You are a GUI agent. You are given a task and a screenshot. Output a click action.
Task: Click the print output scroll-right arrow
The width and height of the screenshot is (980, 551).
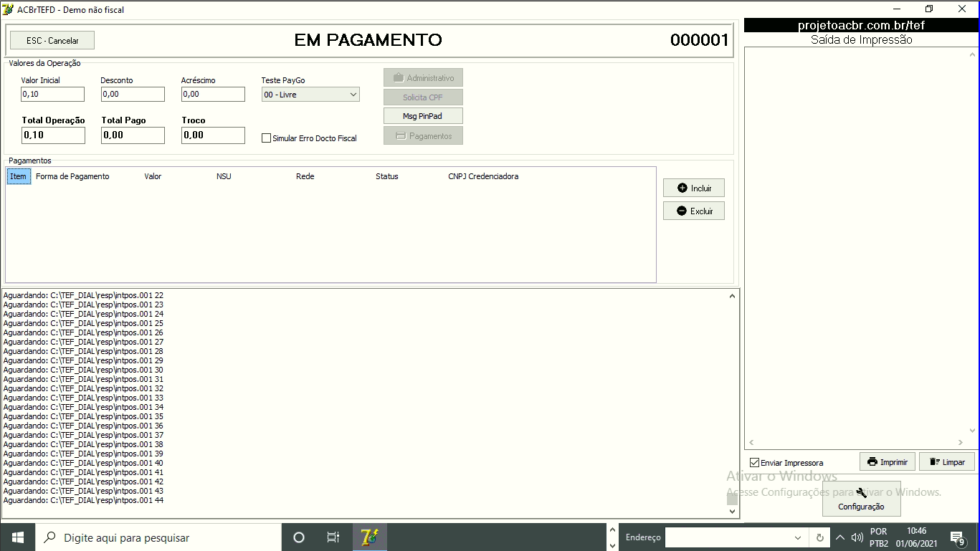point(961,443)
